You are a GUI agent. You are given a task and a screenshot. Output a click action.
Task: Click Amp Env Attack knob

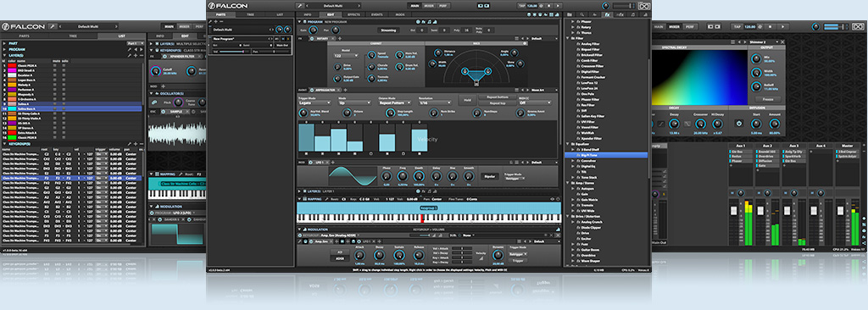point(359,255)
